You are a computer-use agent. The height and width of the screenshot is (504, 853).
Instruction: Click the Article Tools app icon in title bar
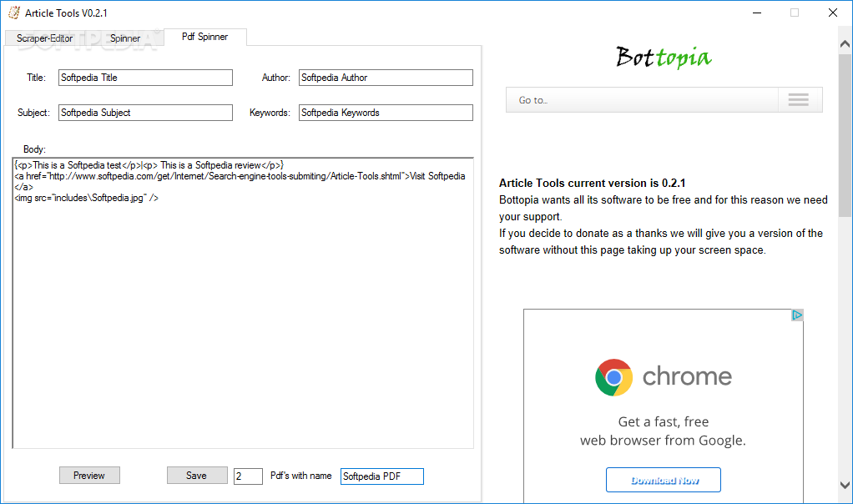(14, 13)
